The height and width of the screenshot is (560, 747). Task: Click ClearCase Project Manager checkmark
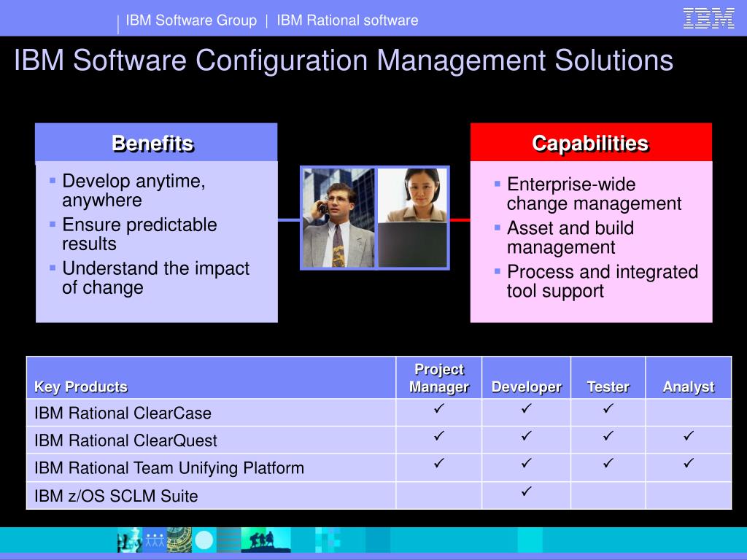click(x=438, y=408)
